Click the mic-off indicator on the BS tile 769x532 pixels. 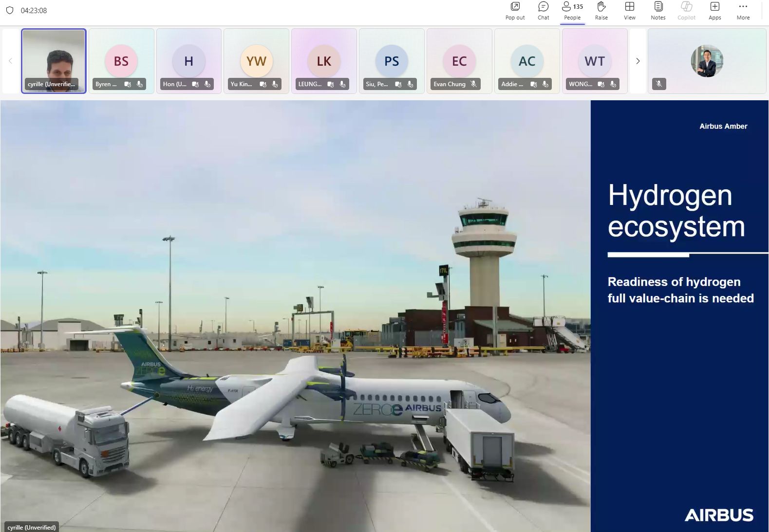point(140,84)
